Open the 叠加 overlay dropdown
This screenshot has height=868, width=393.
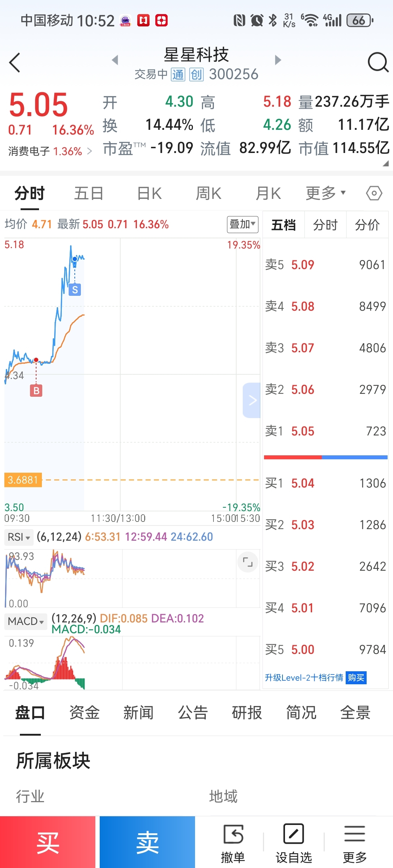click(x=243, y=224)
